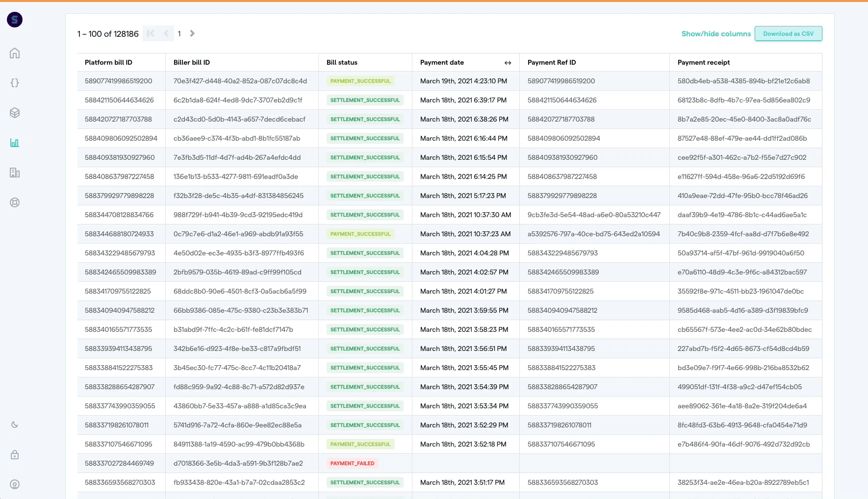Click the previous page chevron
The height and width of the screenshot is (499, 868).
tap(166, 33)
